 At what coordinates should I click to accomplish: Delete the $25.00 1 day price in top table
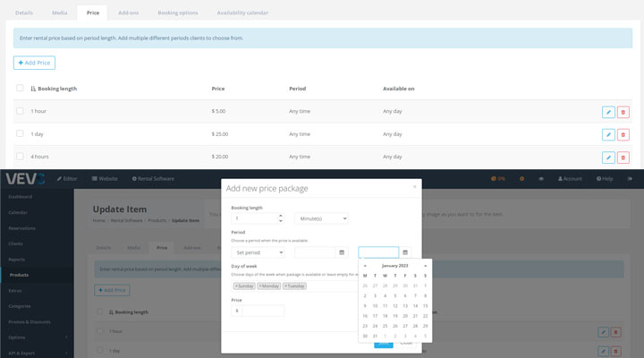pos(623,134)
